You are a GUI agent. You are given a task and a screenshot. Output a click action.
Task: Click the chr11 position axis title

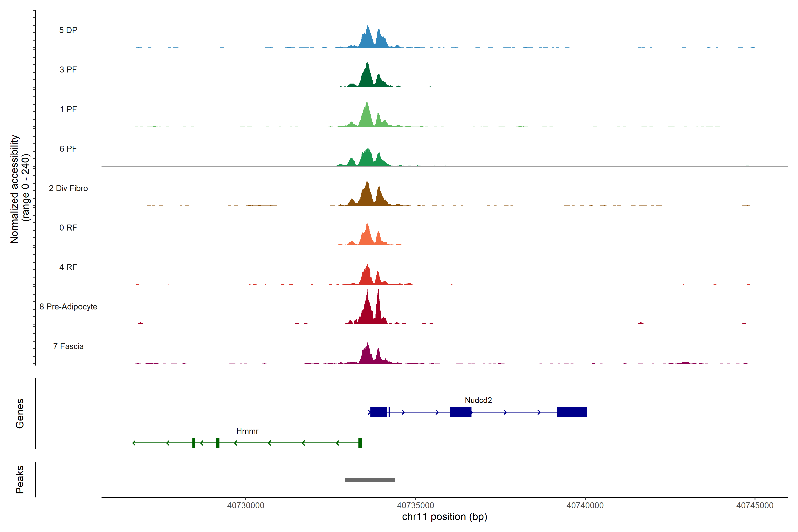(x=444, y=517)
